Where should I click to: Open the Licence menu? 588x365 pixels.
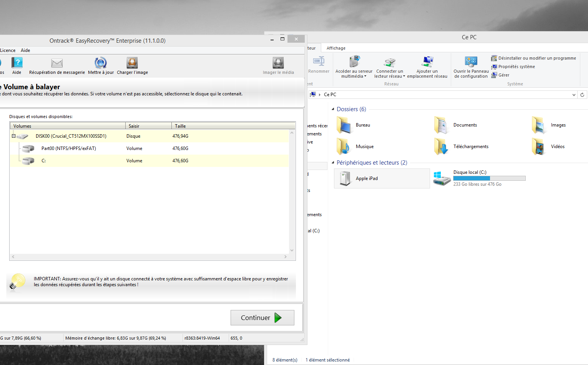pos(8,50)
